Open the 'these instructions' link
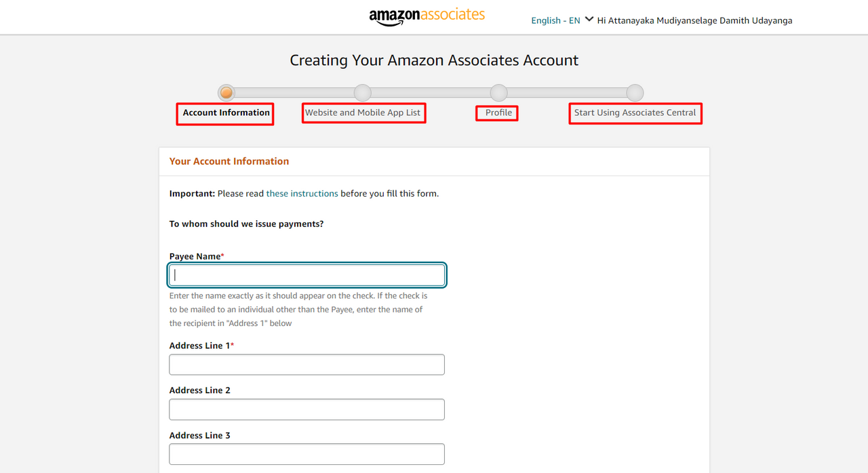Screen dimensions: 868x473 pyautogui.click(x=302, y=194)
